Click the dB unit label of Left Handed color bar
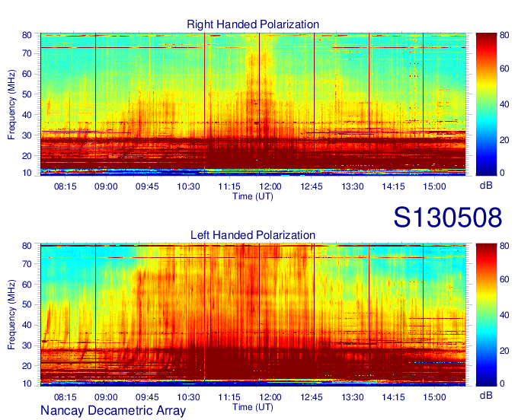 tap(486, 396)
